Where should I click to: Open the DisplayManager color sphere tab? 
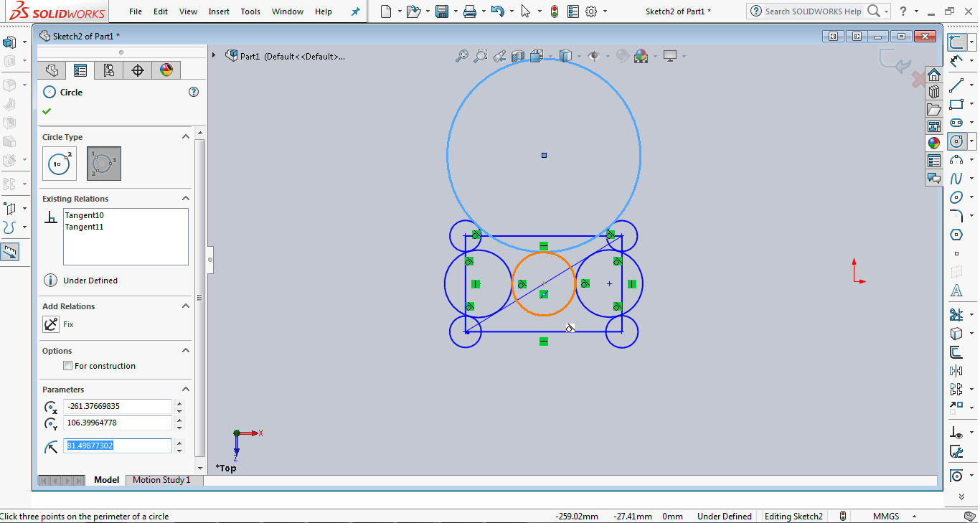coord(166,70)
